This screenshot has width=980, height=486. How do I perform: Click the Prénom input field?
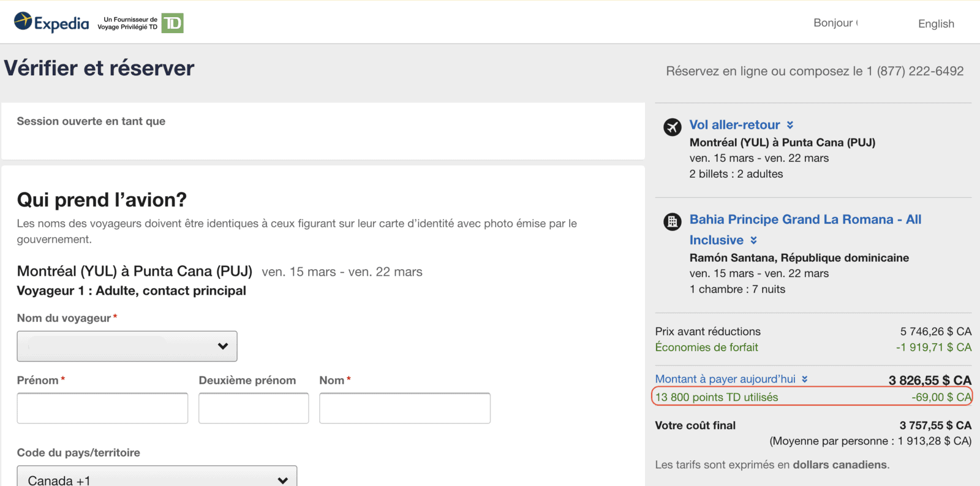pyautogui.click(x=102, y=408)
